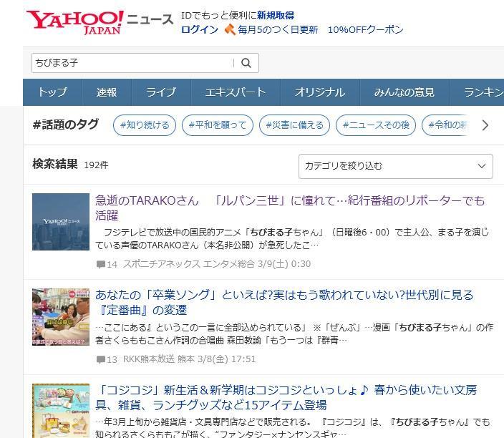Open the 卒業ソング article headline

click(x=284, y=303)
